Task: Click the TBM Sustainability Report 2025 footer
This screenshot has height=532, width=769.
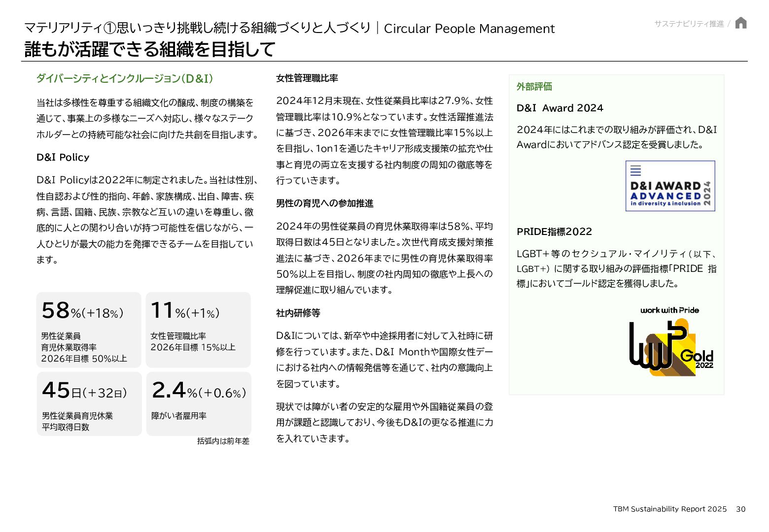Action: pyautogui.click(x=670, y=509)
